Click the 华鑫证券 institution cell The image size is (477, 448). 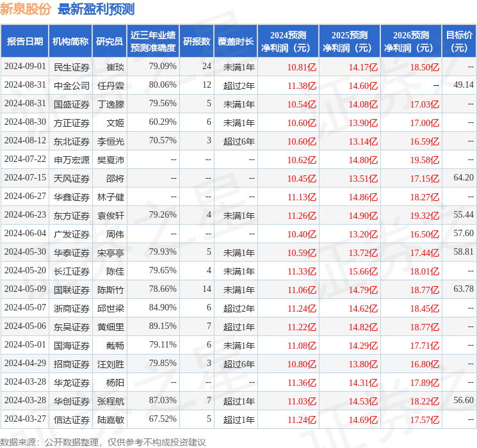pyautogui.click(x=72, y=197)
